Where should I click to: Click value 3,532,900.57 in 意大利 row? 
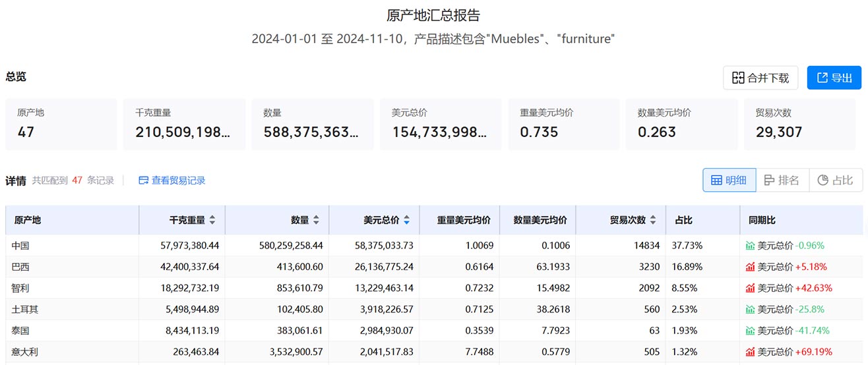(x=296, y=352)
